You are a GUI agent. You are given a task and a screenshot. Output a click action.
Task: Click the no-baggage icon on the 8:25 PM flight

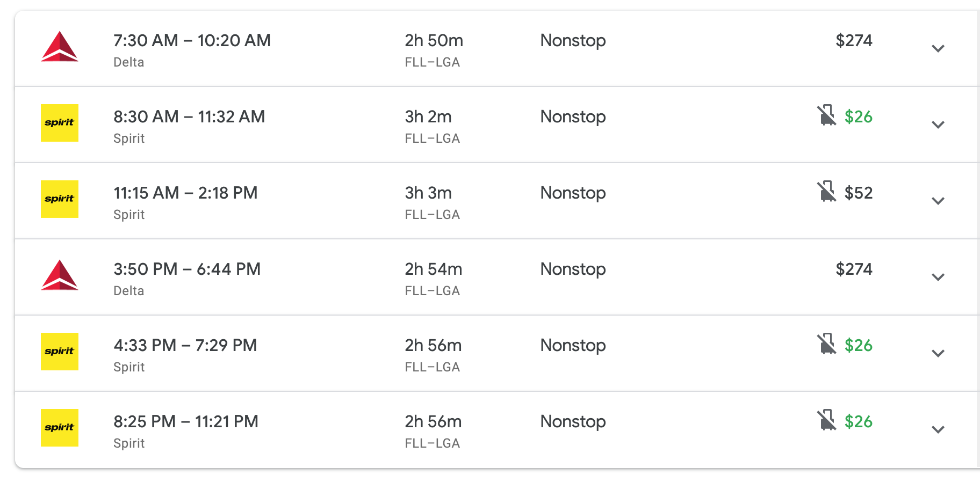click(x=827, y=420)
